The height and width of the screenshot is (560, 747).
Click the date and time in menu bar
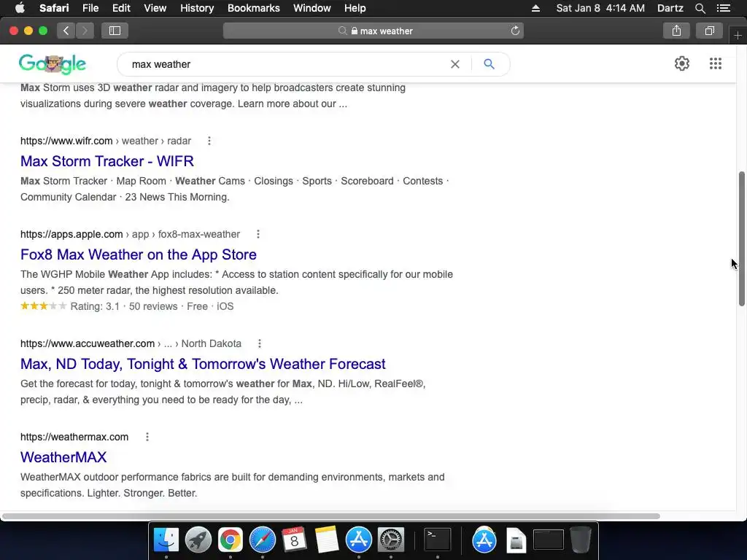(x=600, y=8)
